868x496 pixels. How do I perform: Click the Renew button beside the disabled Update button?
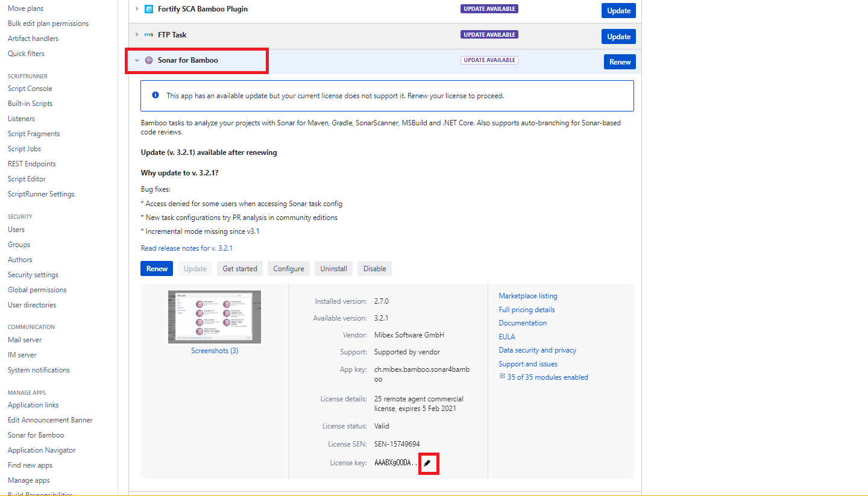(x=157, y=269)
